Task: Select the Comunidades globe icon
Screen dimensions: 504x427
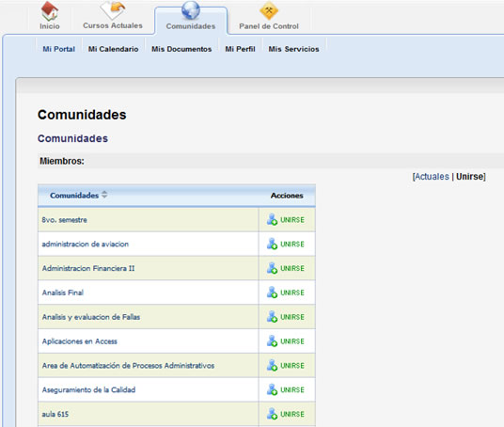Action: pyautogui.click(x=191, y=10)
